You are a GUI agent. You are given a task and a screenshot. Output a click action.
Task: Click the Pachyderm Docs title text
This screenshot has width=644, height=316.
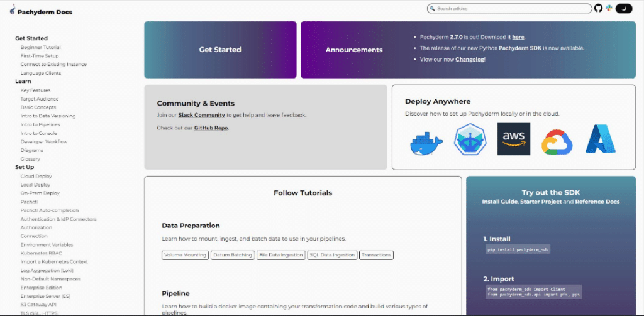45,12
